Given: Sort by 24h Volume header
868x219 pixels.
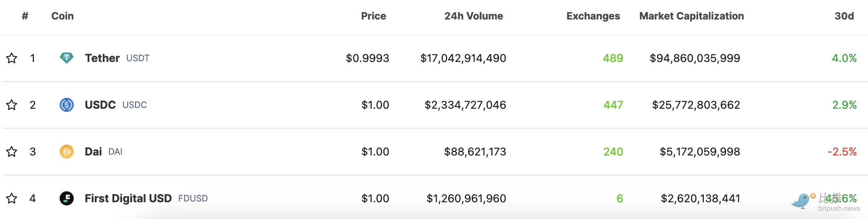Looking at the screenshot, I should 473,16.
